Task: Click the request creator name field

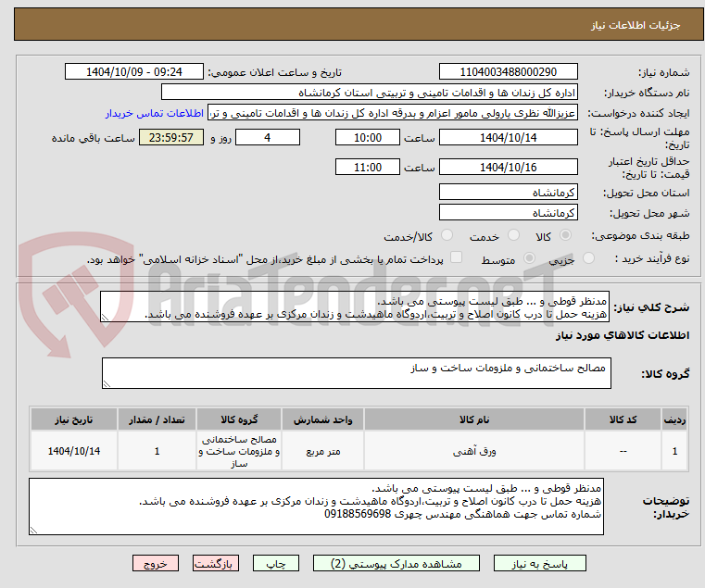Action: click(x=393, y=113)
